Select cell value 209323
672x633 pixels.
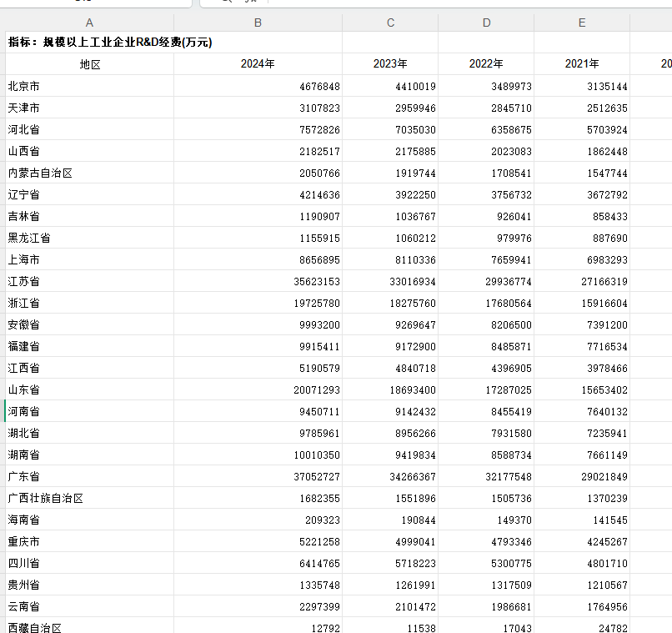tap(323, 520)
